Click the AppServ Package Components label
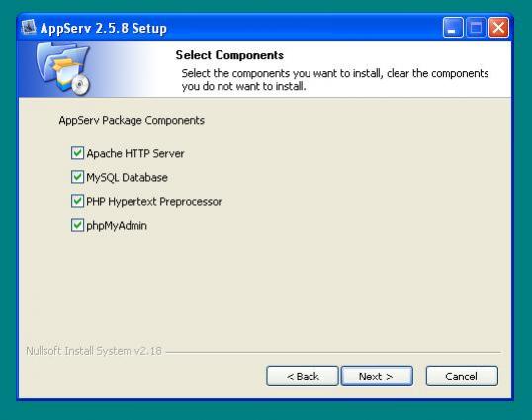The width and height of the screenshot is (532, 420). point(132,120)
